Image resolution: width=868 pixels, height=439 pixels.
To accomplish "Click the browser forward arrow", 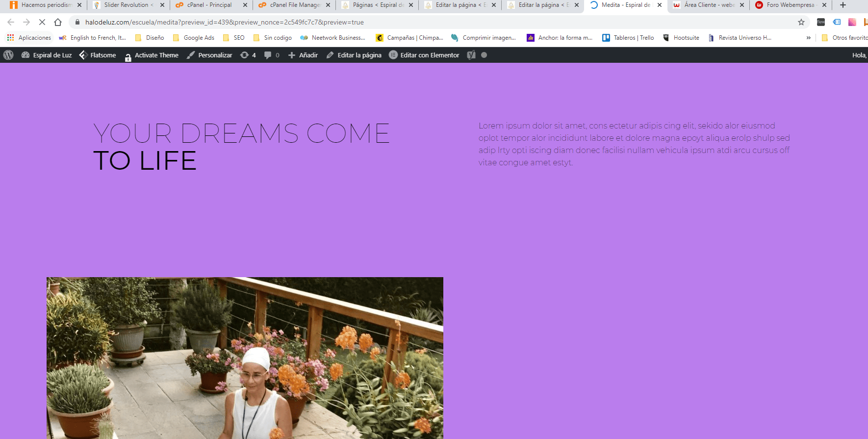I will click(26, 22).
